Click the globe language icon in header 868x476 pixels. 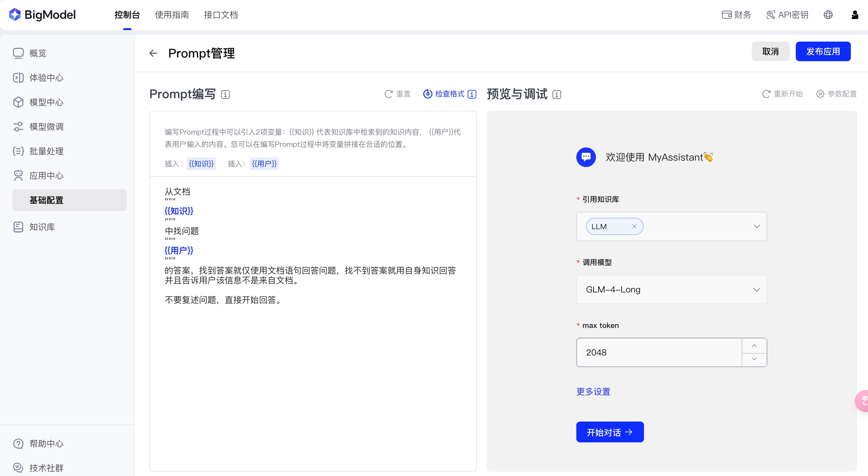tap(828, 15)
